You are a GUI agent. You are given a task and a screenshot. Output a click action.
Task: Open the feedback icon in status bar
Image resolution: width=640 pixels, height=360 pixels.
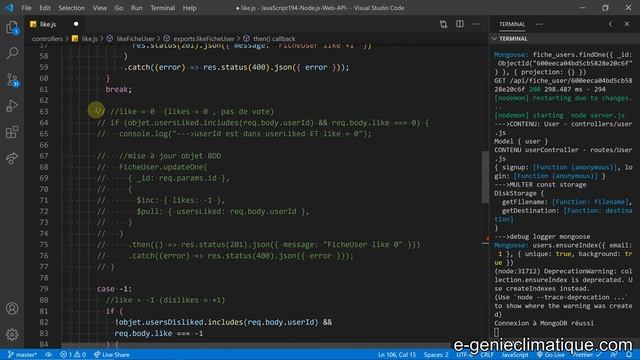coord(614,355)
